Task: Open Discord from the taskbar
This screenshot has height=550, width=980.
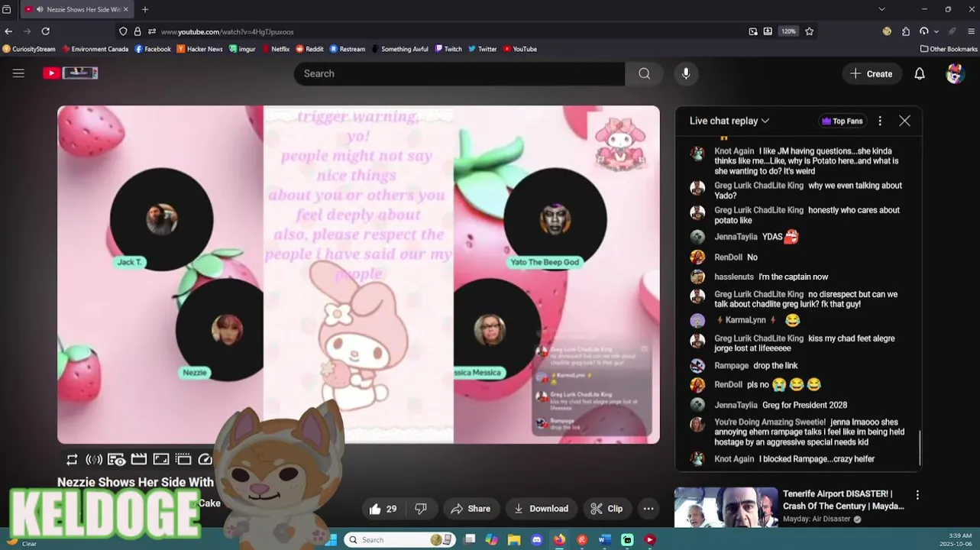Action: tap(537, 539)
